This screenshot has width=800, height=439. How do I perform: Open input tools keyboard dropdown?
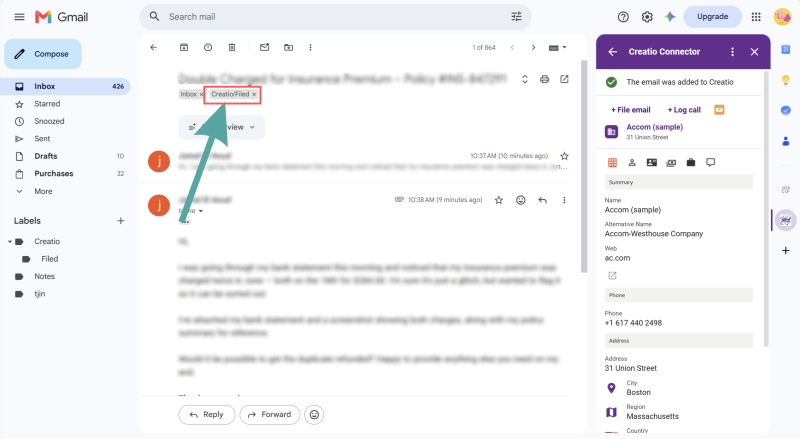point(557,47)
